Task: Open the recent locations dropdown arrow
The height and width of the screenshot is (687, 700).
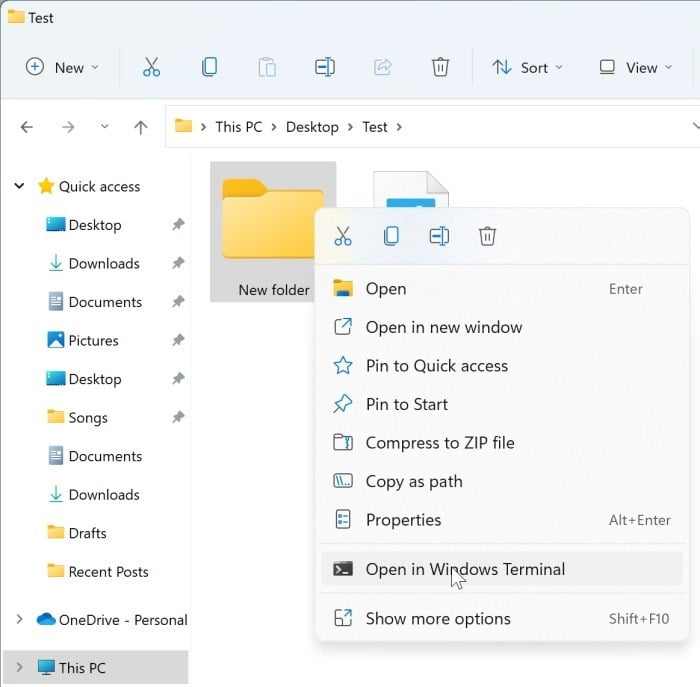Action: click(x=104, y=127)
